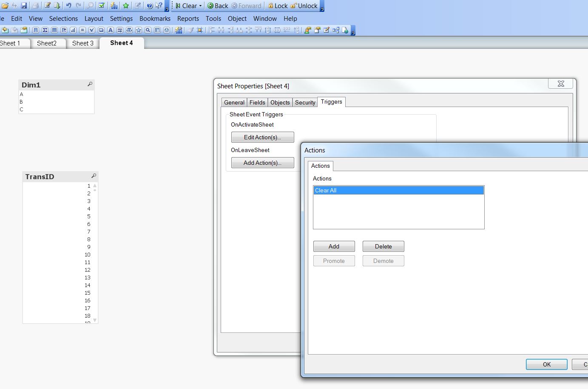Expand the Clear button dropdown arrow

point(200,6)
